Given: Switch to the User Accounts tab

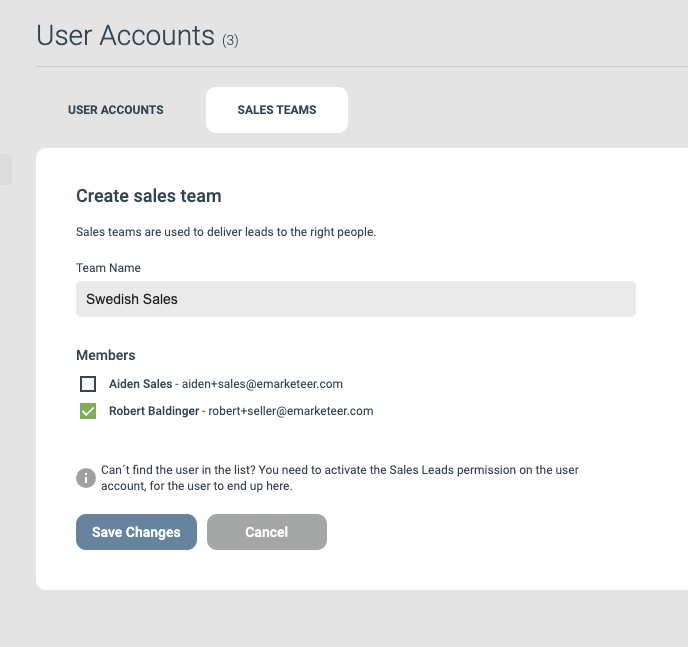Looking at the screenshot, I should [115, 110].
